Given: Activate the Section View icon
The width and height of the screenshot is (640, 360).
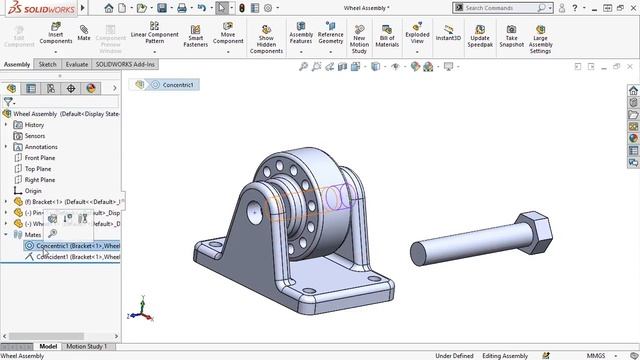Looking at the screenshot, I should pos(342,67).
